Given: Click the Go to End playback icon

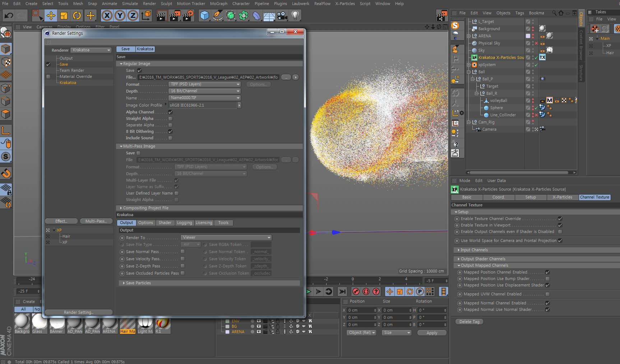Looking at the screenshot, I should [342, 291].
